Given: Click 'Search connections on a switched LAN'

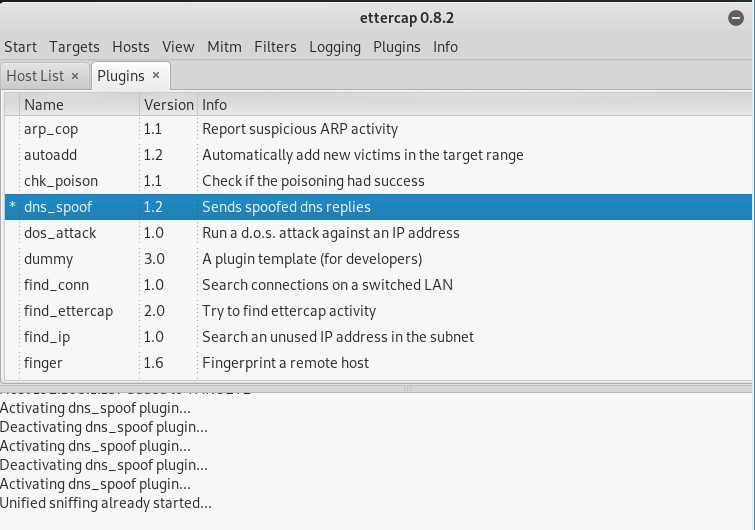Looking at the screenshot, I should [327, 285].
